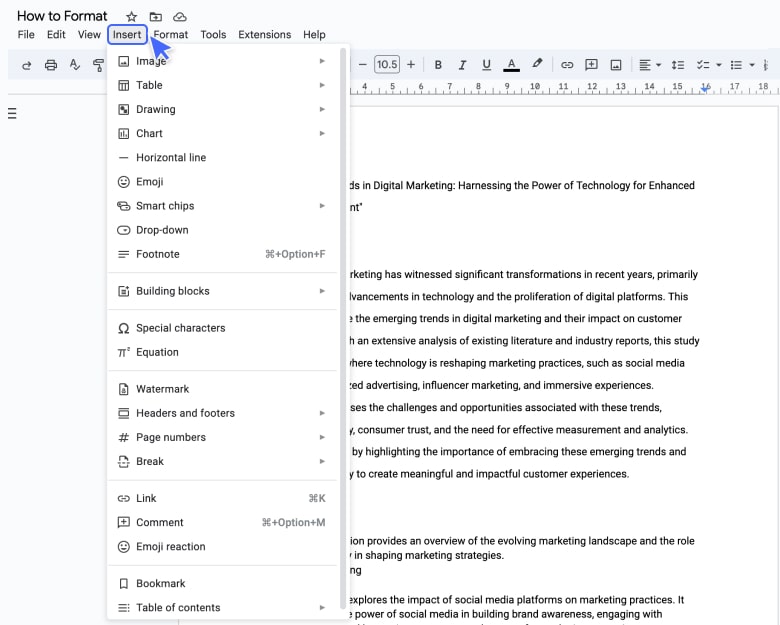
Task: Close the open Insert menu
Action: tap(127, 35)
